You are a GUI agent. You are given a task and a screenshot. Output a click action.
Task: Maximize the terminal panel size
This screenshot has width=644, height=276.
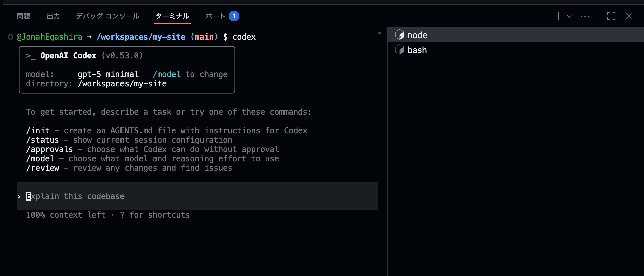pyautogui.click(x=611, y=16)
